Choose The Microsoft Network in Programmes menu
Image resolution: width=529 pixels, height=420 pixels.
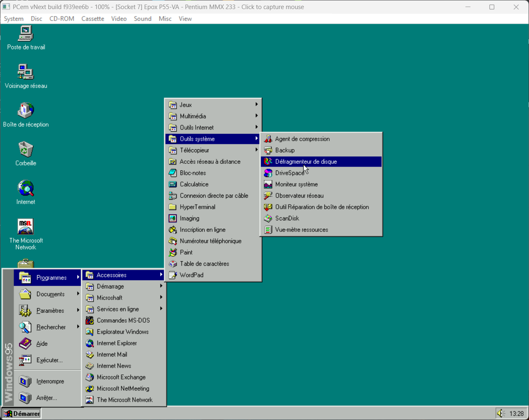pyautogui.click(x=124, y=400)
